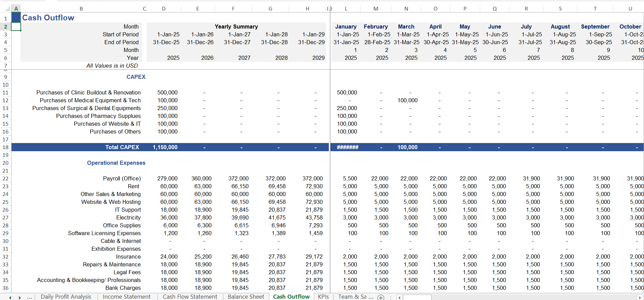
Task: Click the January month header cell
Action: click(x=346, y=27)
